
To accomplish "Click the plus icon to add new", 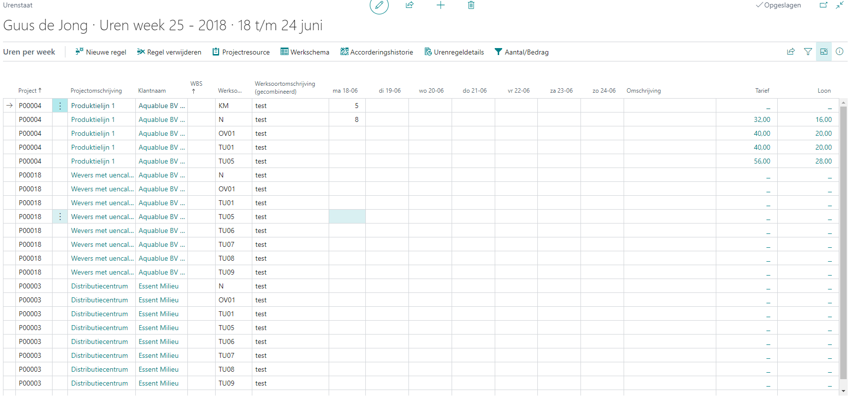I will [440, 5].
